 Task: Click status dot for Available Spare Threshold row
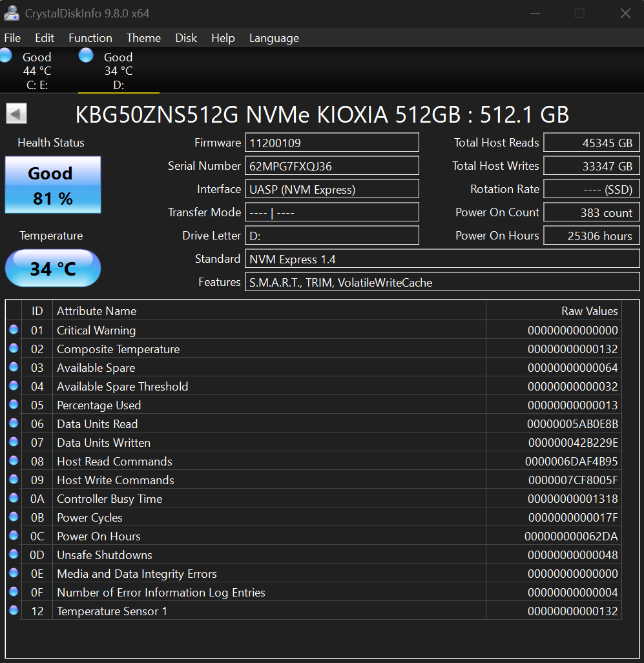coord(14,385)
